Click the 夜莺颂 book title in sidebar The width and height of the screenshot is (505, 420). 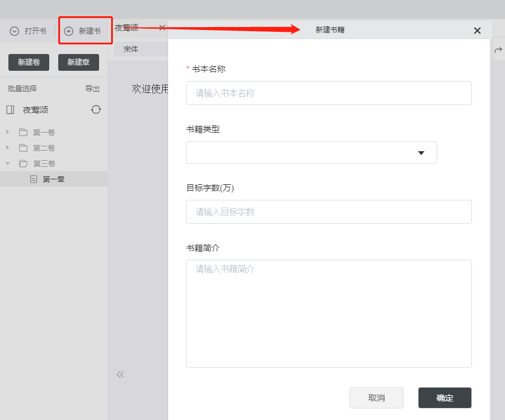tap(35, 110)
